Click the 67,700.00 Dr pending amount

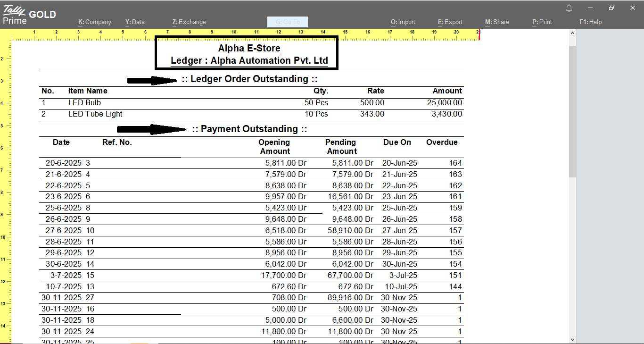pos(350,275)
